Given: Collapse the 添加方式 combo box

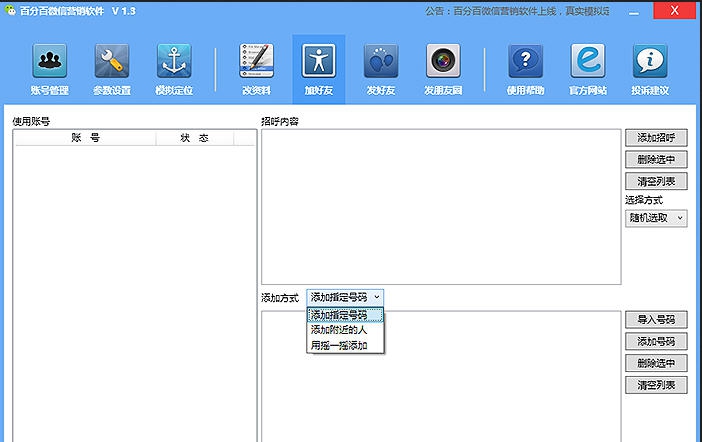Looking at the screenshot, I should (345, 297).
